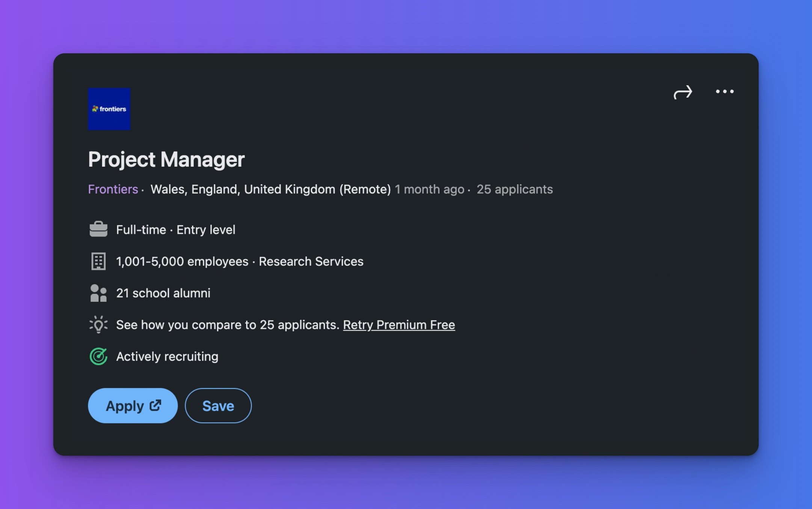
Task: Click the briefcase job type icon
Action: click(x=98, y=229)
